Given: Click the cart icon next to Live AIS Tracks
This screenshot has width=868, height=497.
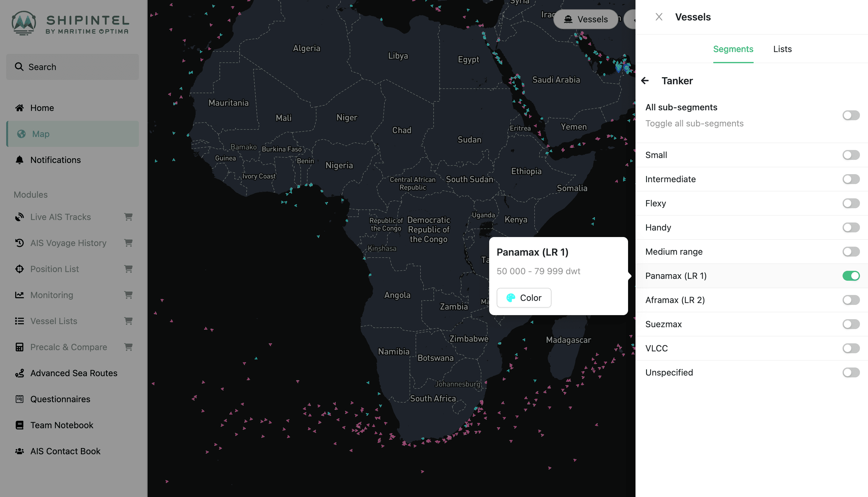Looking at the screenshot, I should [128, 217].
